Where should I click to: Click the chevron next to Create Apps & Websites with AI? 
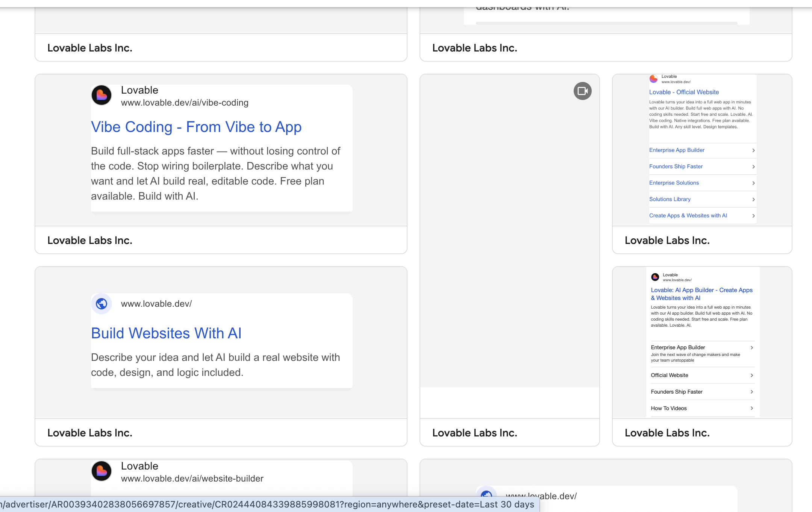[x=753, y=216]
